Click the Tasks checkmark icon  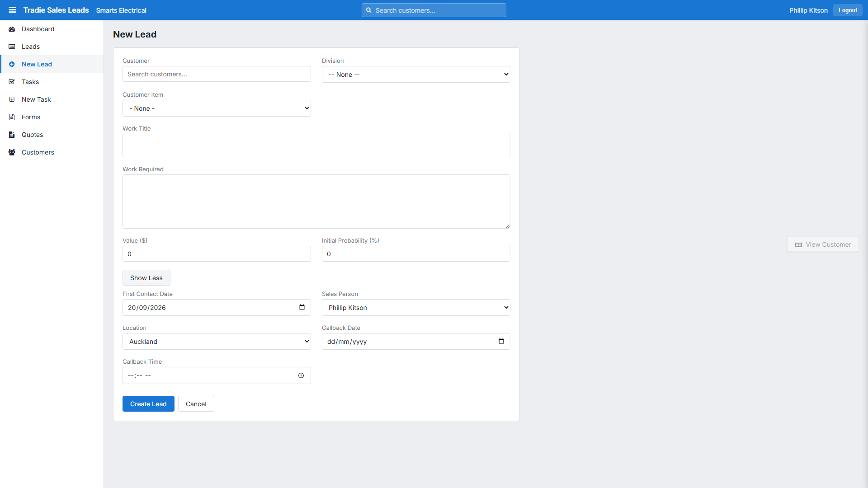pyautogui.click(x=12, y=82)
